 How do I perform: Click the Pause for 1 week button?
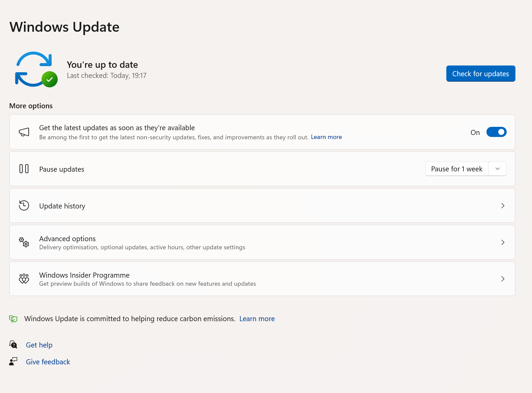[457, 169]
